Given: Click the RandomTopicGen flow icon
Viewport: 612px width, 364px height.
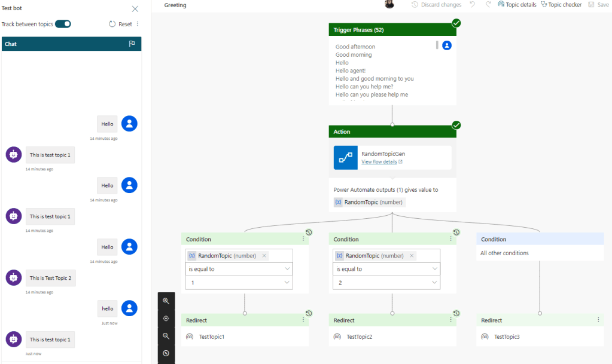Looking at the screenshot, I should click(346, 158).
